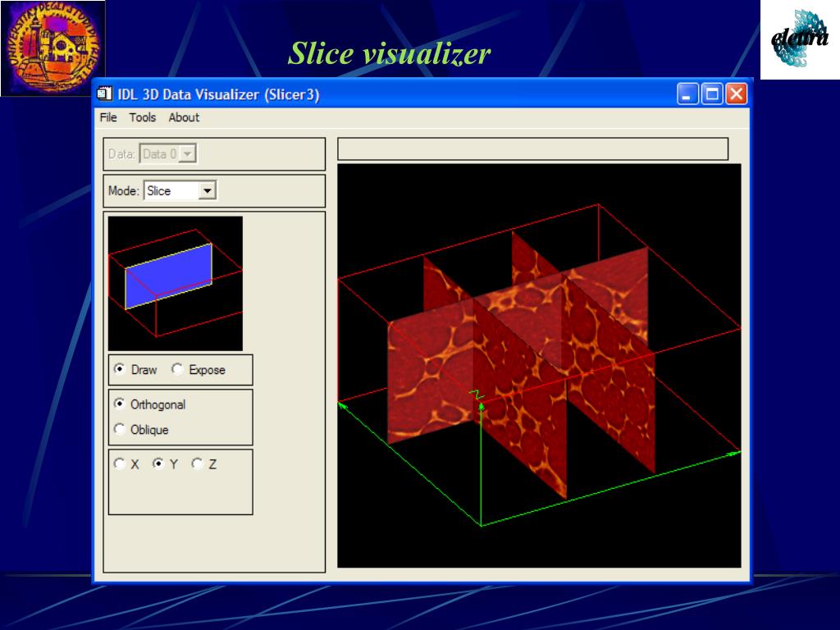Click the Elettra logo image

[x=800, y=39]
